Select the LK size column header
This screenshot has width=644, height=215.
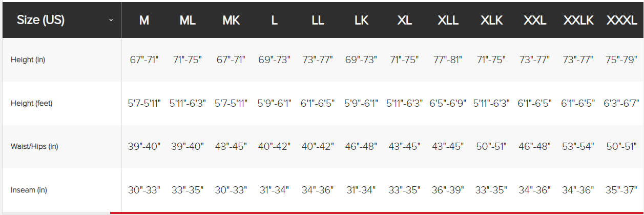coord(361,21)
